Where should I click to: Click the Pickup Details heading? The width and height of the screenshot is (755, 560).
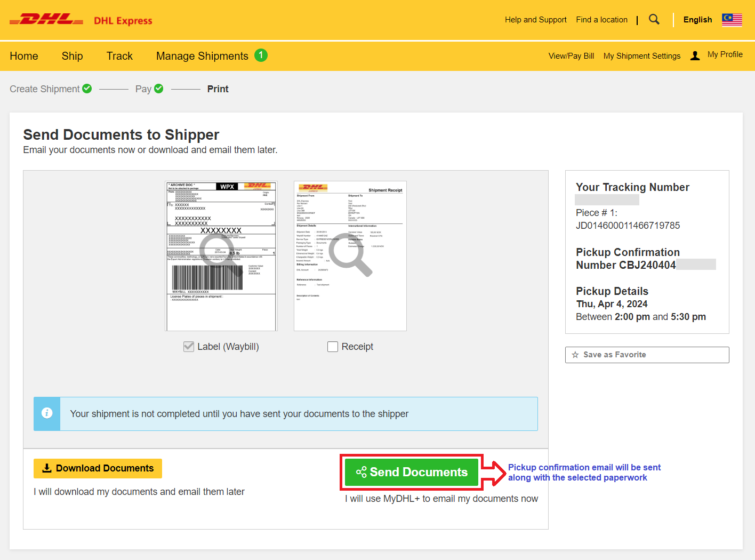(x=612, y=291)
